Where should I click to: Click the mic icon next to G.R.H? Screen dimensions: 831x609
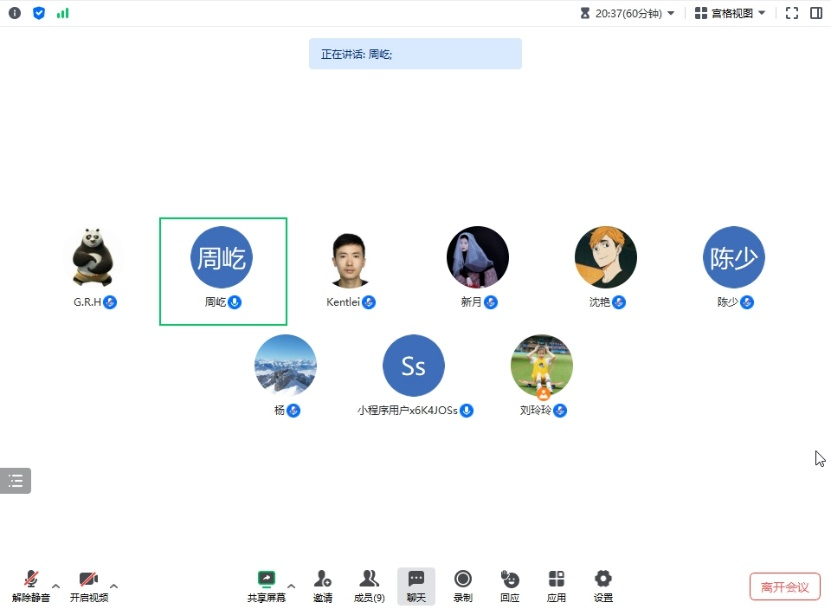(x=110, y=302)
